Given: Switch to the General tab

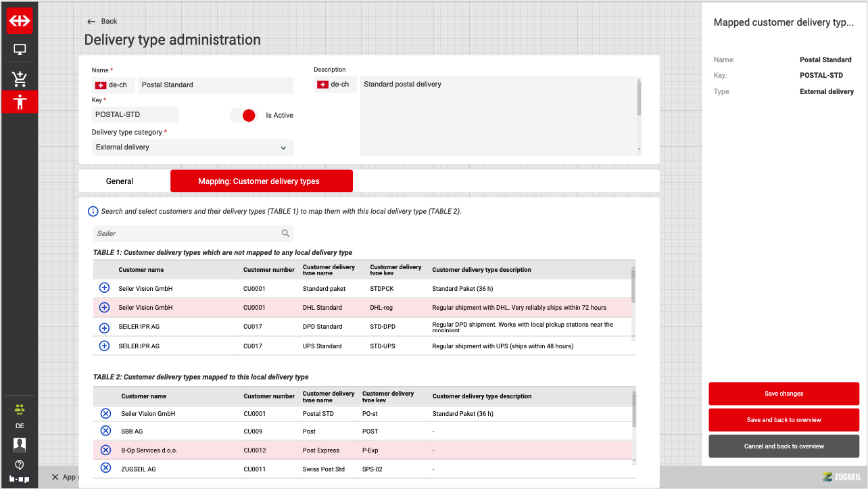Looking at the screenshot, I should tap(120, 181).
